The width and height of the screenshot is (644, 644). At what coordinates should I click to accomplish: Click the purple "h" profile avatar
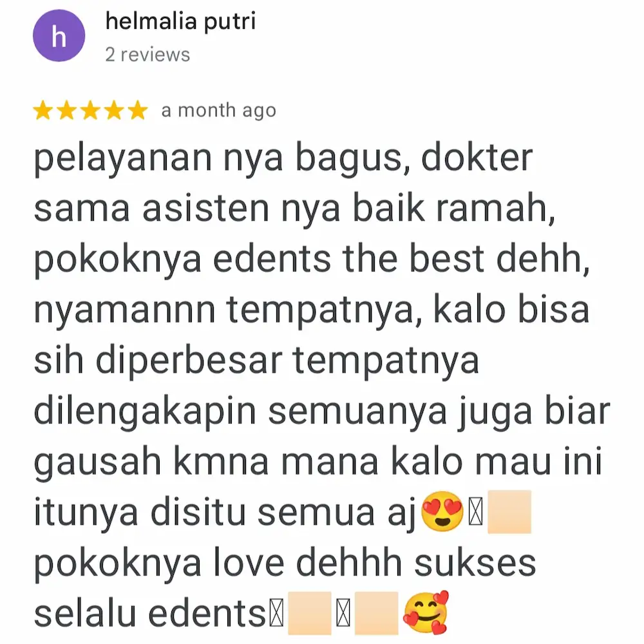tap(59, 35)
